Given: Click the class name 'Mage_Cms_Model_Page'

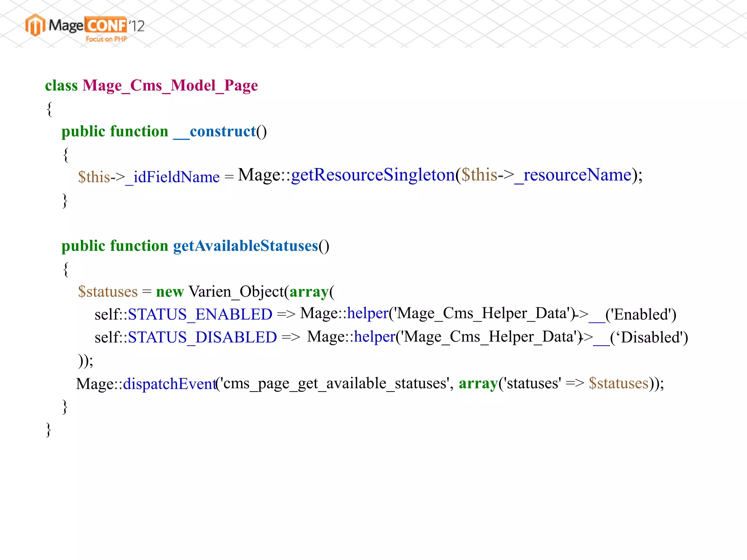Looking at the screenshot, I should (170, 86).
